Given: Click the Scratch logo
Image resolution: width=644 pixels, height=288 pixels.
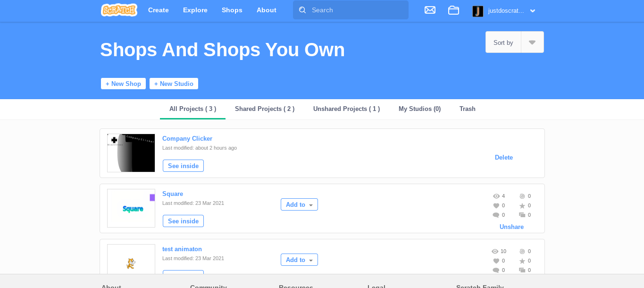Looking at the screenshot, I should [119, 10].
